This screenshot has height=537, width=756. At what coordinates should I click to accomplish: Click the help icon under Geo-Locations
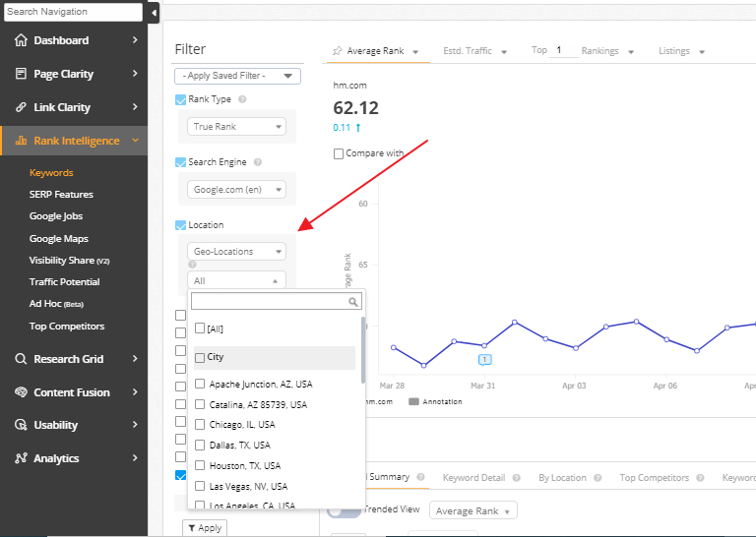tap(192, 265)
